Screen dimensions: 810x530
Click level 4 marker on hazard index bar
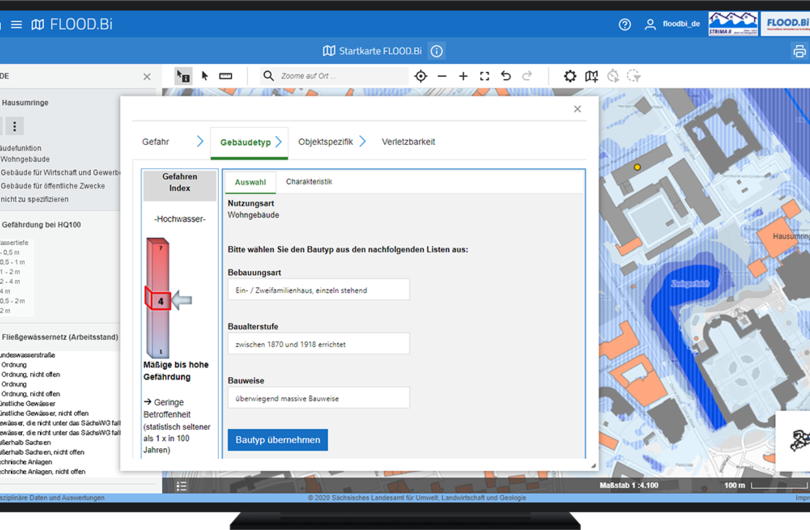[x=160, y=300]
